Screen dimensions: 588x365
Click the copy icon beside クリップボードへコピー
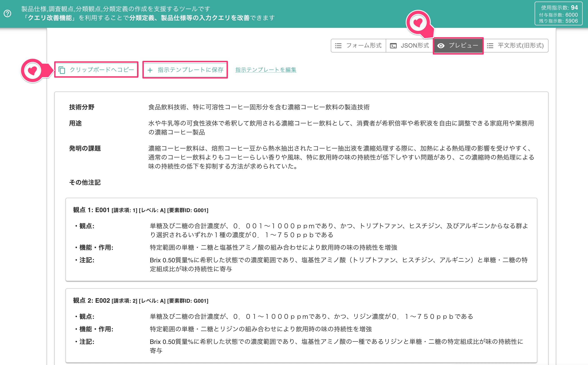click(62, 70)
